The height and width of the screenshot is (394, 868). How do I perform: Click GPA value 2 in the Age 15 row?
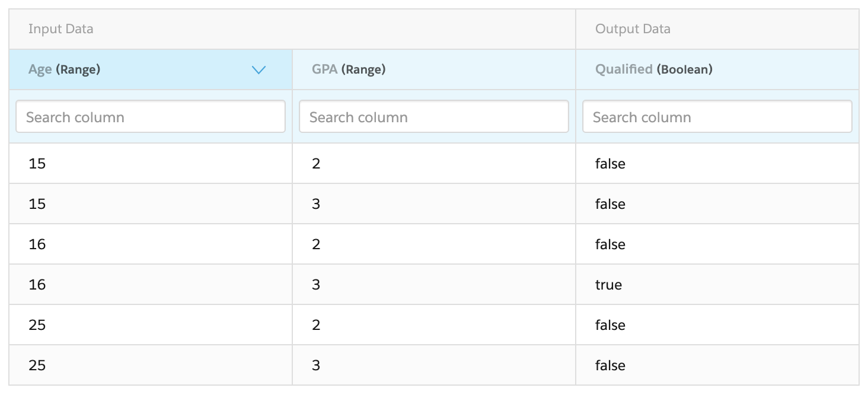click(x=316, y=163)
